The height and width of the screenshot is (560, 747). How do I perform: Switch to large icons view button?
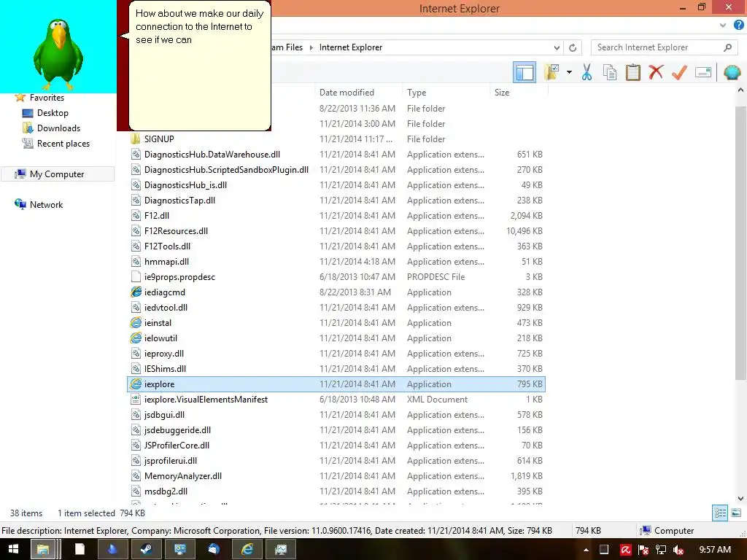click(x=736, y=513)
